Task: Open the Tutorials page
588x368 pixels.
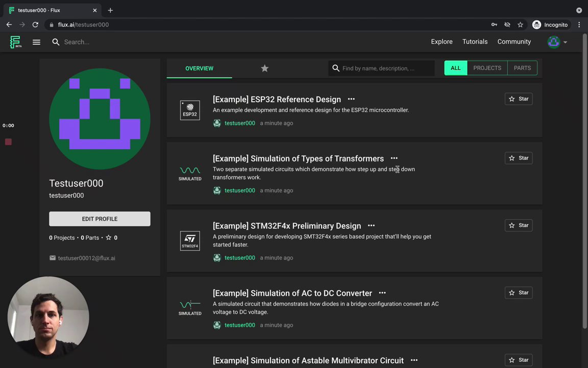Action: pos(475,42)
